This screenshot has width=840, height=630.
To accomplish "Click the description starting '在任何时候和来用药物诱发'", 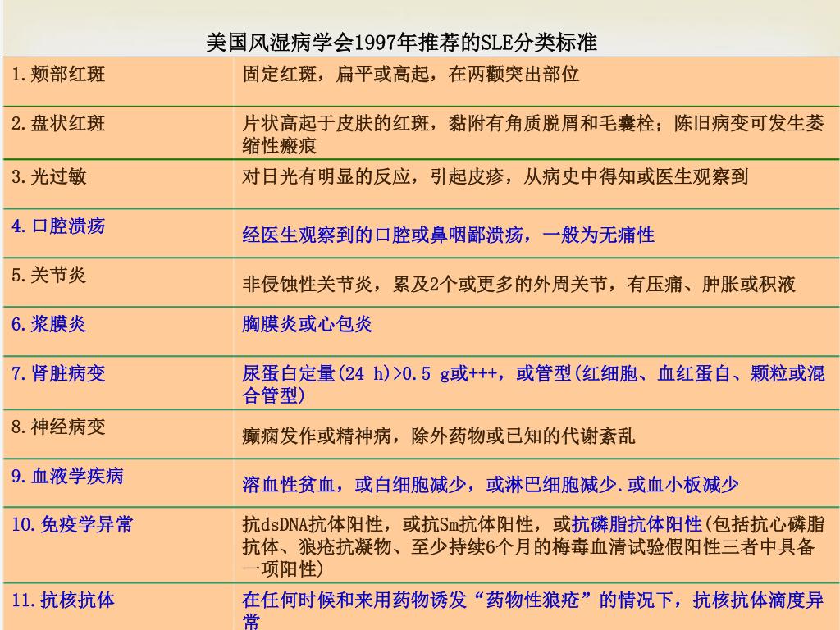I will [532, 610].
